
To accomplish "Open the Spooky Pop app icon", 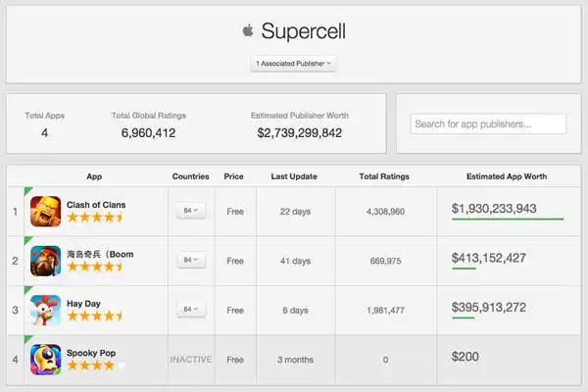I will click(45, 360).
